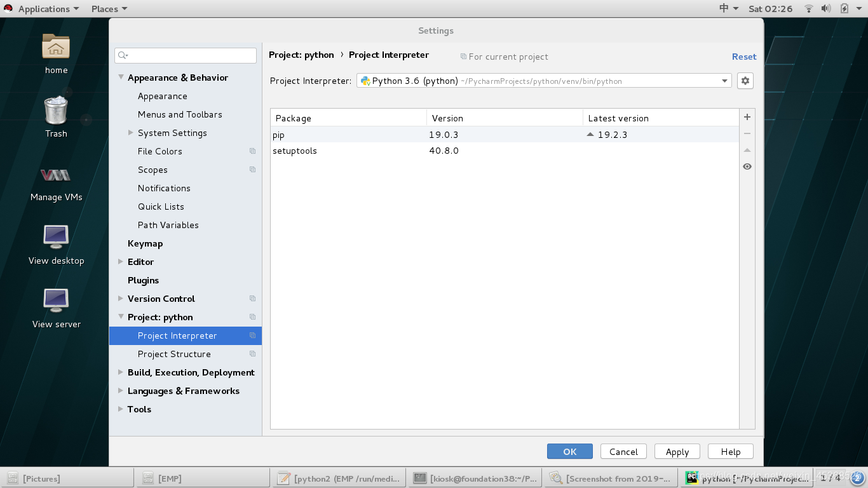Click the settings search field
The image size is (868, 488).
click(186, 55)
